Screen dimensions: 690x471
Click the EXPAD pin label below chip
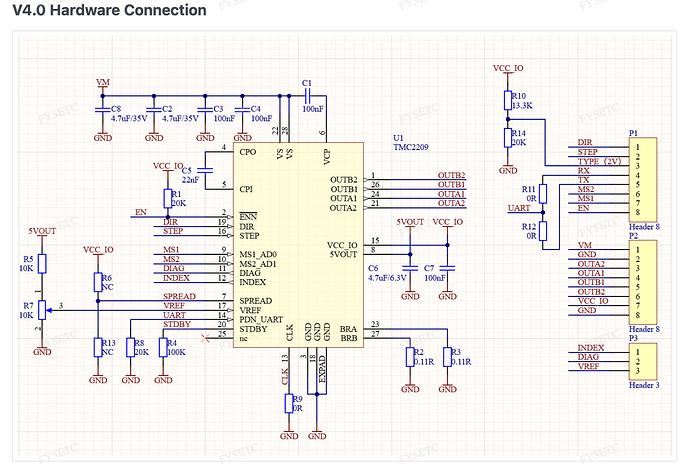click(322, 368)
